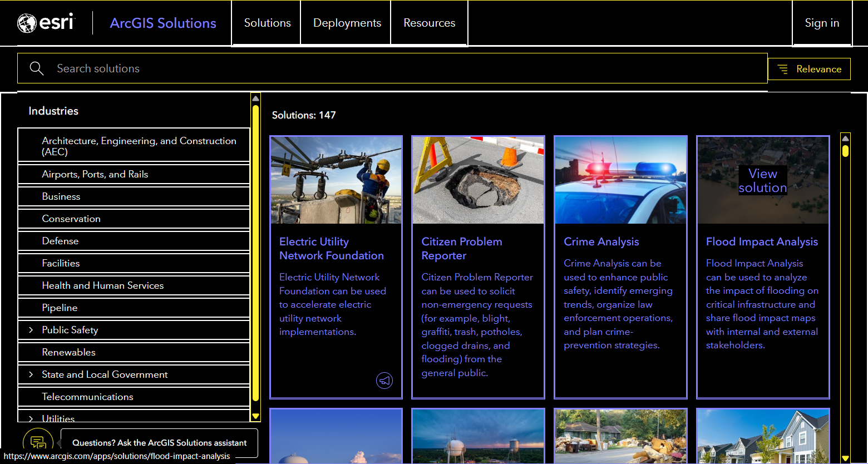The width and height of the screenshot is (868, 464).
Task: Click the solutions list scrollbar thumb
Action: (845, 151)
